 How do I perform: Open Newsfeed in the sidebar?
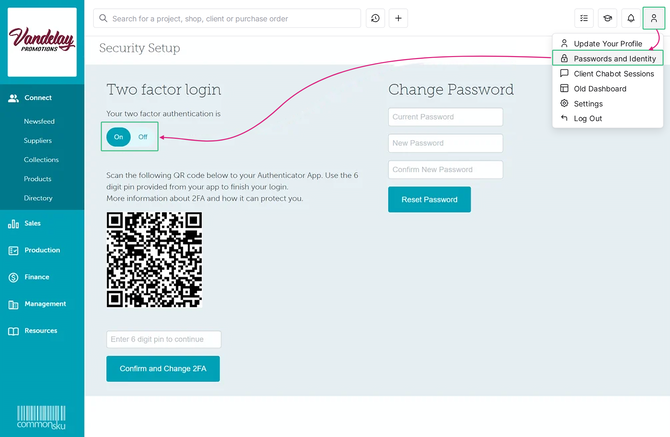coord(39,121)
